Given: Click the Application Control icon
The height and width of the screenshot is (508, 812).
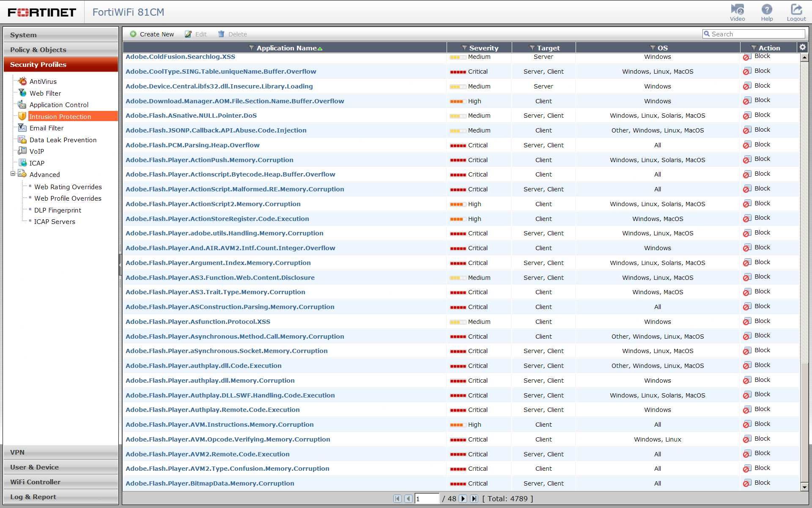Looking at the screenshot, I should [22, 105].
